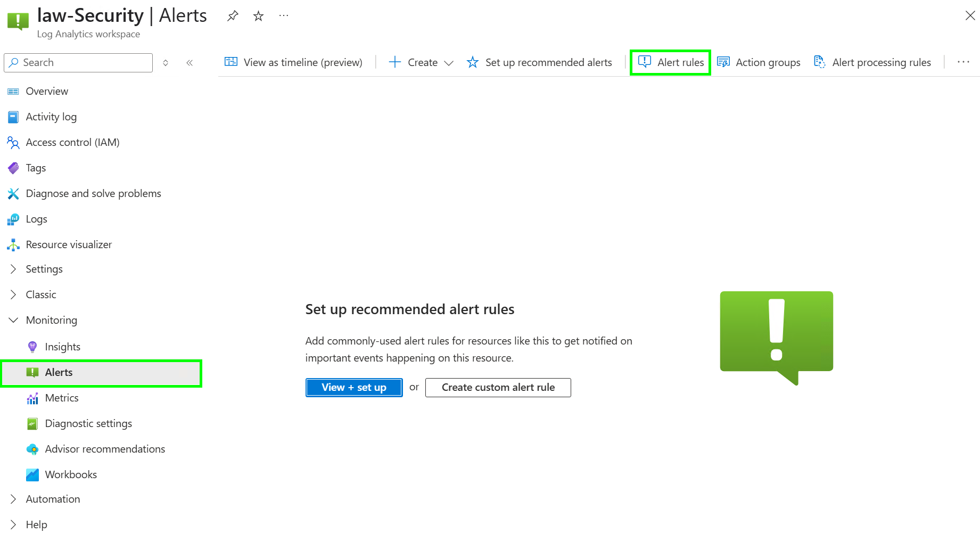Add to favorites with the star icon
This screenshot has width=980, height=541.
258,16
